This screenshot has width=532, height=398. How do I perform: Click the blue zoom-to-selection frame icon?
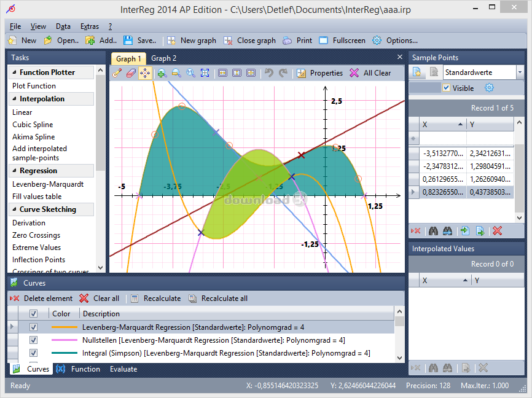pos(205,73)
